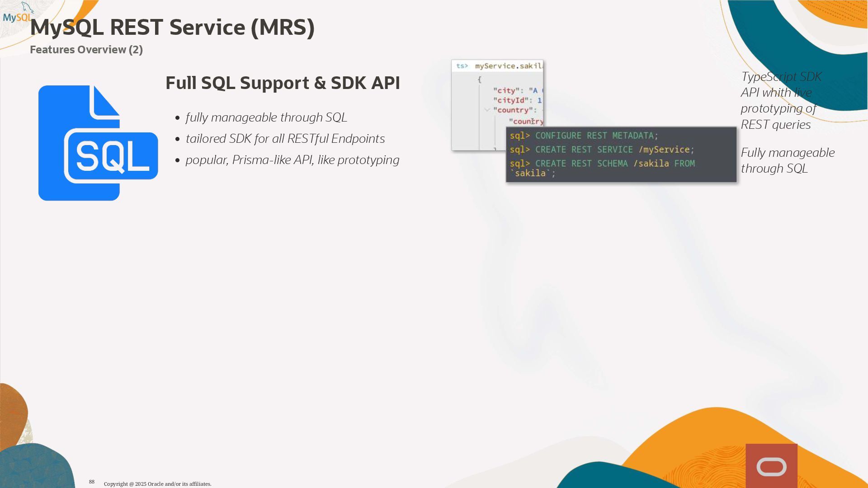Select the MySQL REST Service (MRS) title
Screen dimensions: 868x488
(x=172, y=27)
